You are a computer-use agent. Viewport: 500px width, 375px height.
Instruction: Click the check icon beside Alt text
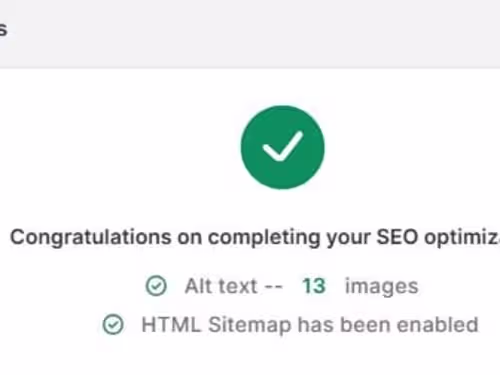pos(156,286)
